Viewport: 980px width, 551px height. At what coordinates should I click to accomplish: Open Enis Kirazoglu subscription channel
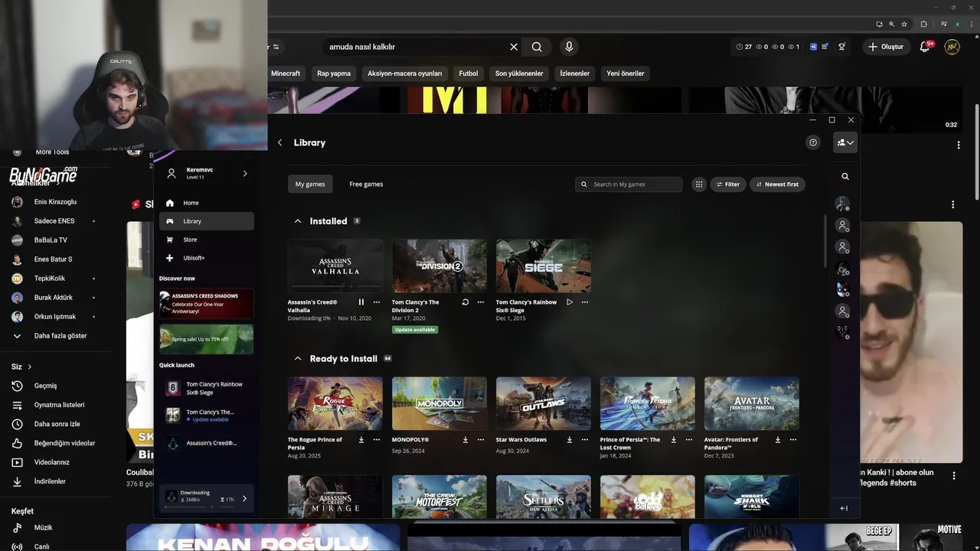click(55, 202)
